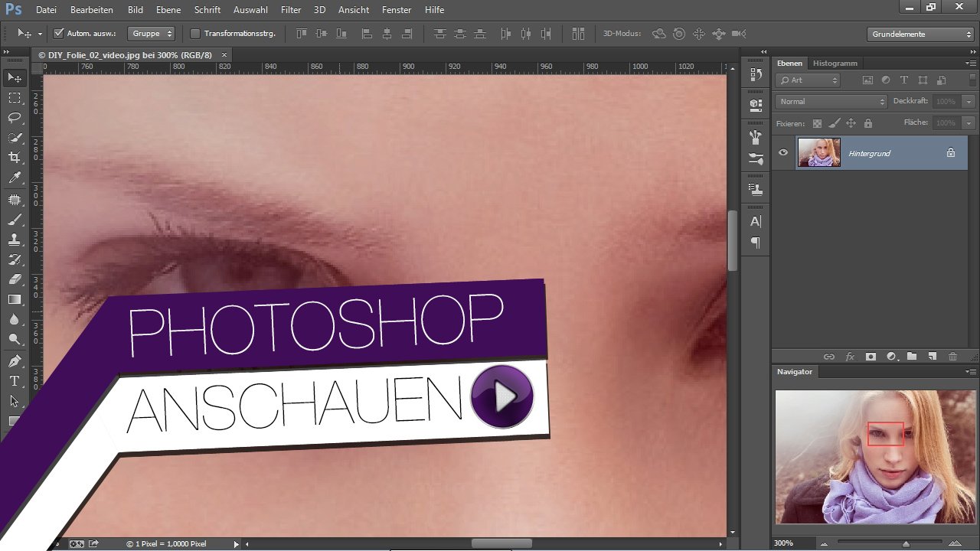Screen dimensions: 980x551
Task: Create a new layer group
Action: 912,357
